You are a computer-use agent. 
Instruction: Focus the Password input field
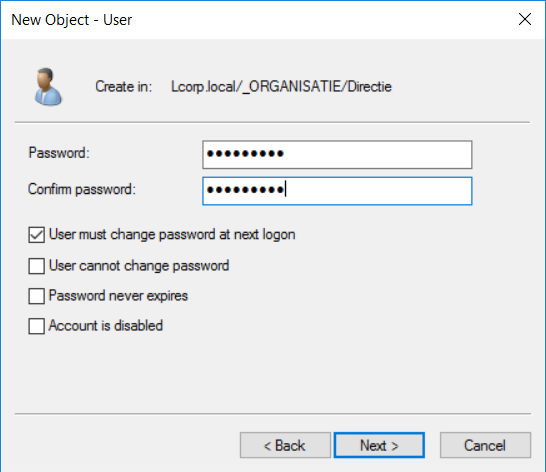pos(337,155)
